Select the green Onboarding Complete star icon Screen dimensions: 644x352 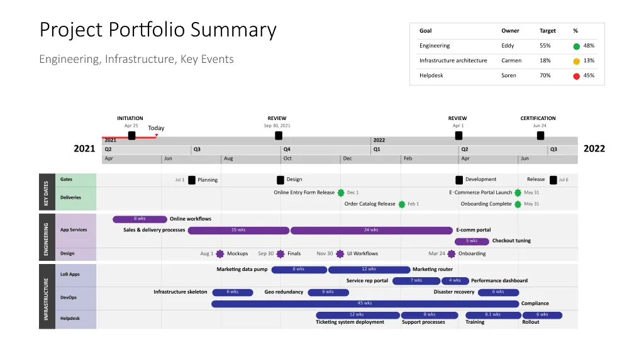[x=518, y=204]
